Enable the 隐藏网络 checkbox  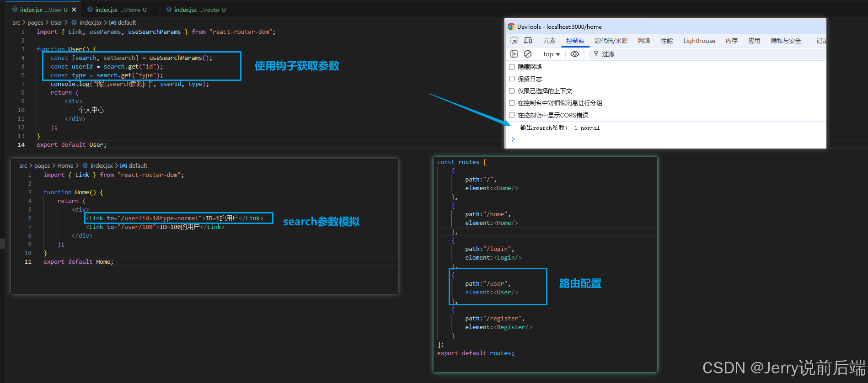point(512,67)
